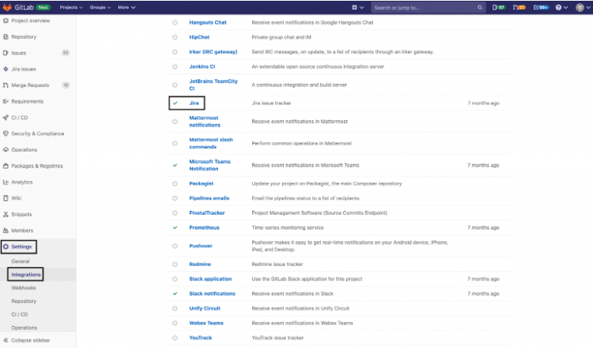Click the Search or jump to field
The image size is (593, 364).
pos(428,8)
